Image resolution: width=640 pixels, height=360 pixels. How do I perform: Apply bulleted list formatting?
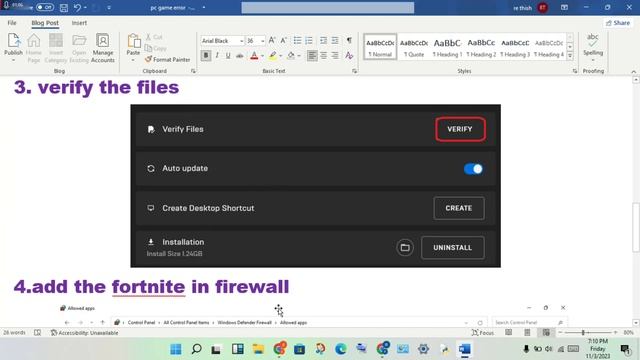(297, 40)
